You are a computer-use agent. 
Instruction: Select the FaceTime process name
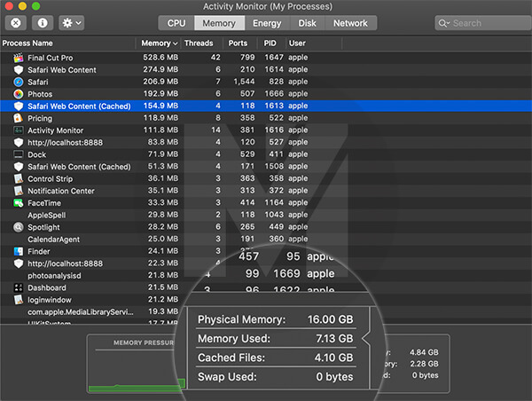pyautogui.click(x=44, y=203)
